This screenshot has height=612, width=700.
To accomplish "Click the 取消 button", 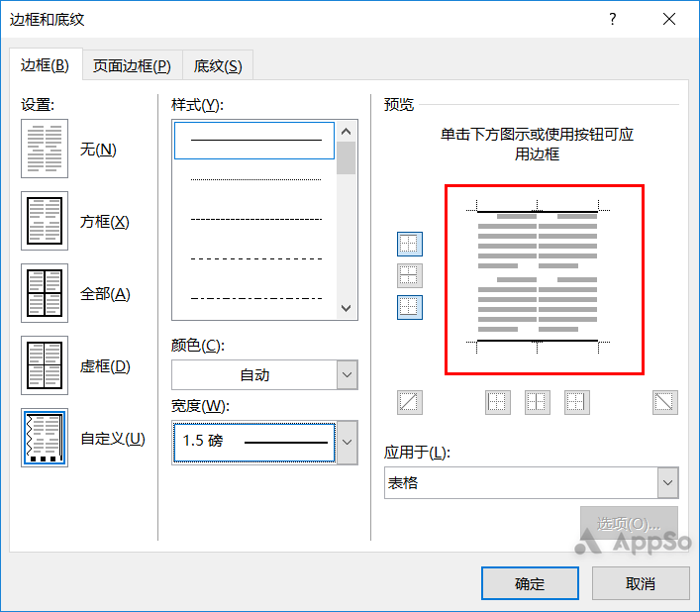I will (641, 583).
